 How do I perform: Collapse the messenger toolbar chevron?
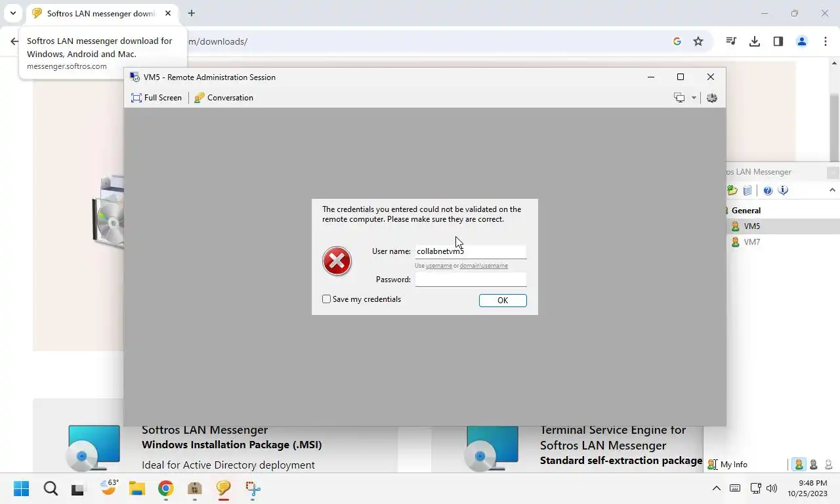pos(832,190)
